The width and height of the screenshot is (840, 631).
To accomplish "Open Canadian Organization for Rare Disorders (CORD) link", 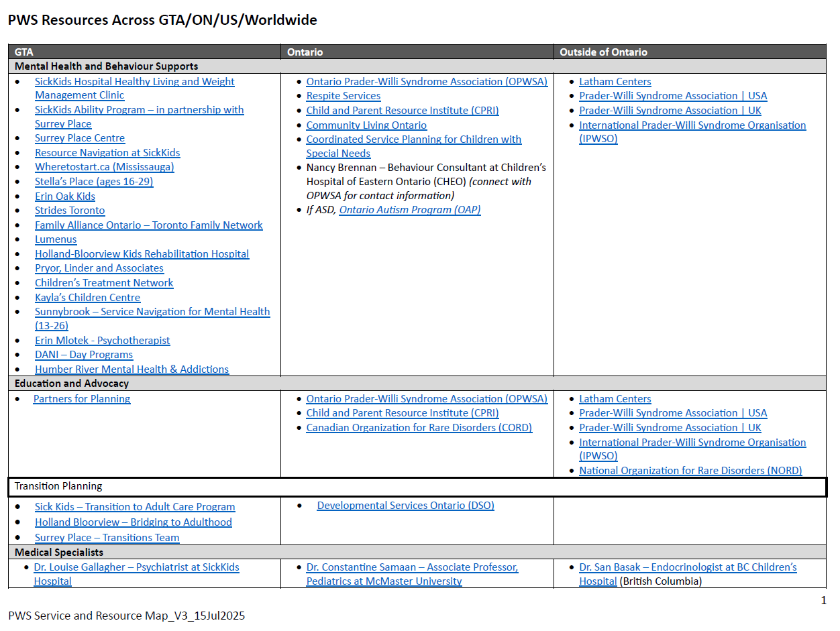I will [419, 428].
